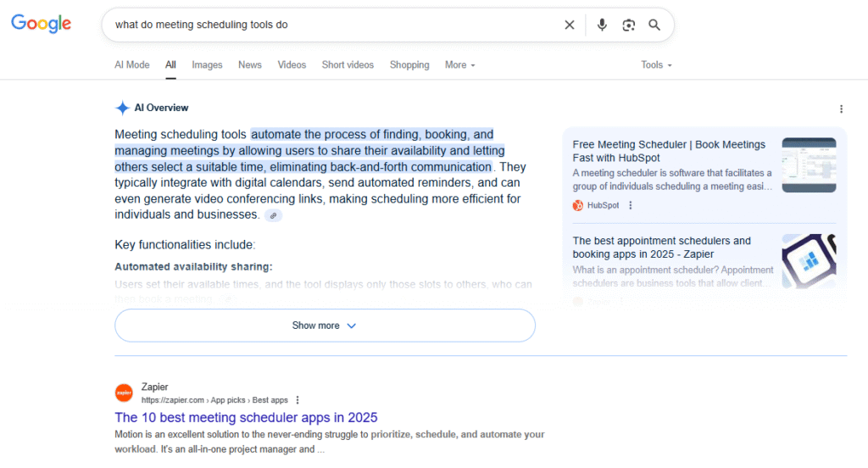Open Zapier result three-dot menu
The height and width of the screenshot is (468, 868).
click(298, 400)
